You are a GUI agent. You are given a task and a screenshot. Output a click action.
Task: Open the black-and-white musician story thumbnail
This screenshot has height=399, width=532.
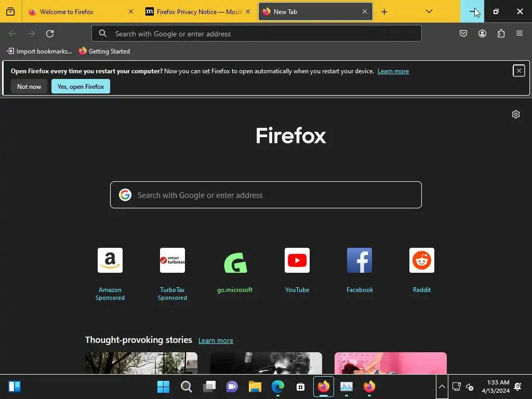tap(265, 363)
